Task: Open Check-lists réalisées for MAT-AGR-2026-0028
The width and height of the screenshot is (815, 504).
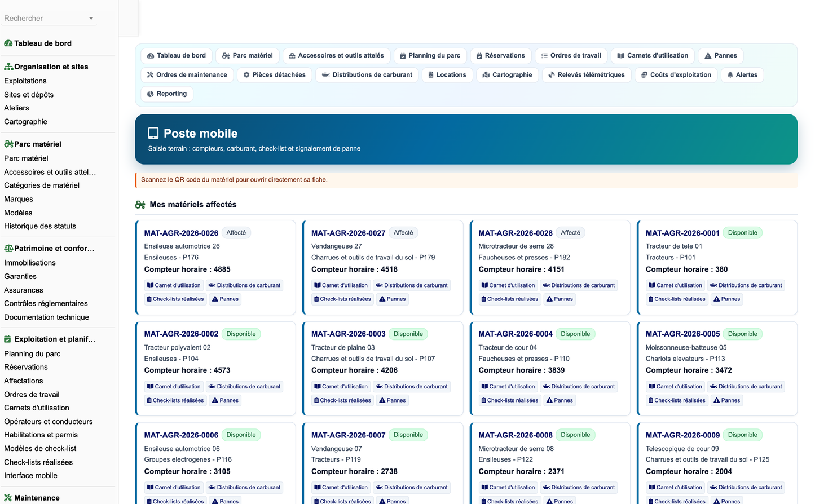Action: click(x=510, y=299)
